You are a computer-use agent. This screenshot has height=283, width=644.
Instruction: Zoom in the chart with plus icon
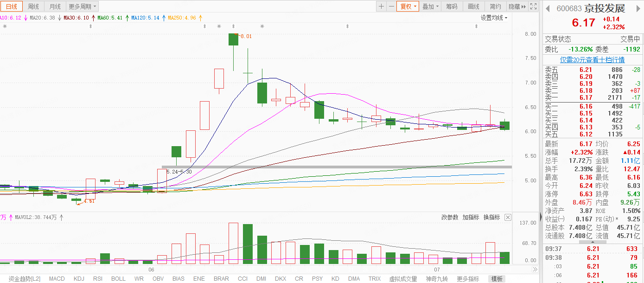(x=381, y=6)
